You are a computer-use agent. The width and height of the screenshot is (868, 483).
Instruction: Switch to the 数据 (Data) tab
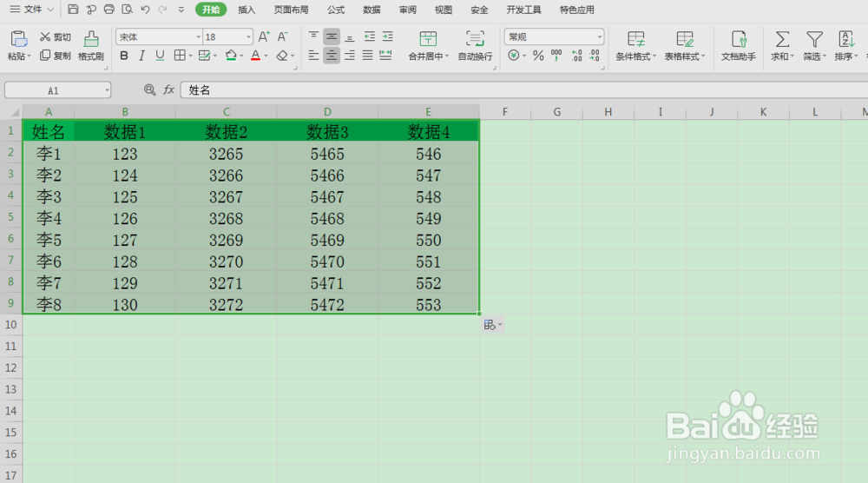click(372, 10)
